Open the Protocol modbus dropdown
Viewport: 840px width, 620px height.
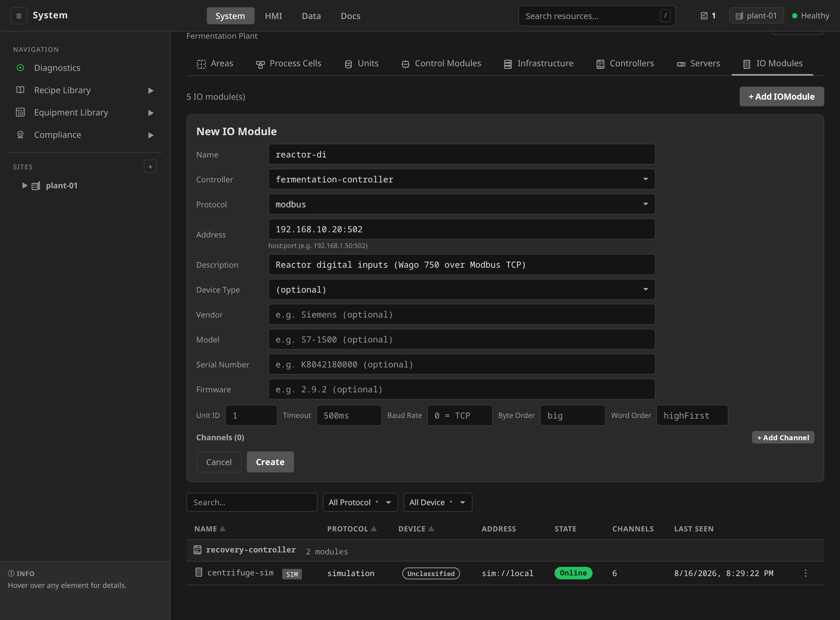click(x=462, y=204)
